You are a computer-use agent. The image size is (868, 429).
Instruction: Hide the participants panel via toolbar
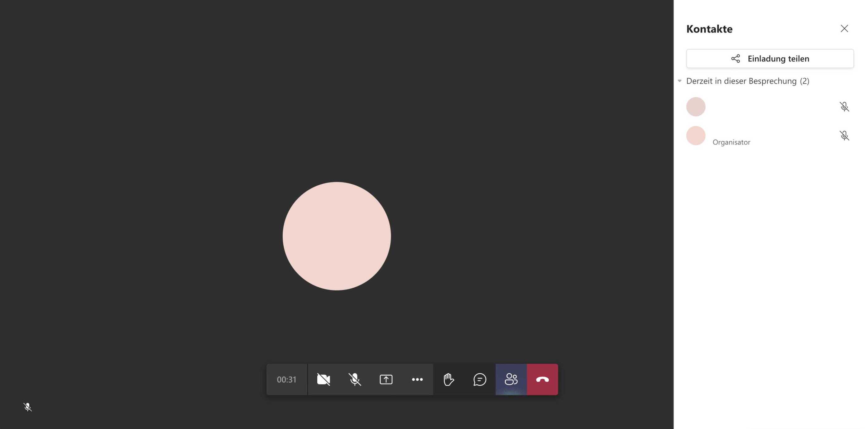pos(511,379)
